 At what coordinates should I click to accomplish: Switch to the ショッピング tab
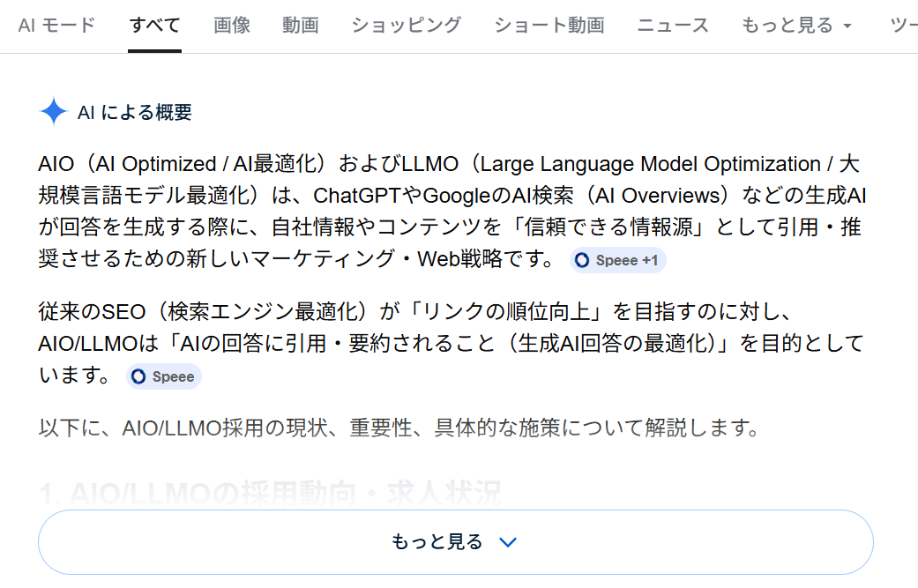click(406, 26)
